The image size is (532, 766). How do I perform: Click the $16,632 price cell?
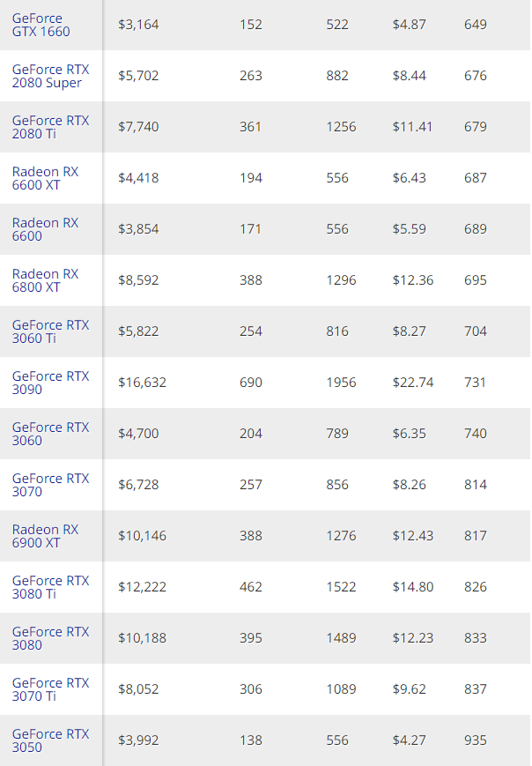[x=142, y=383]
